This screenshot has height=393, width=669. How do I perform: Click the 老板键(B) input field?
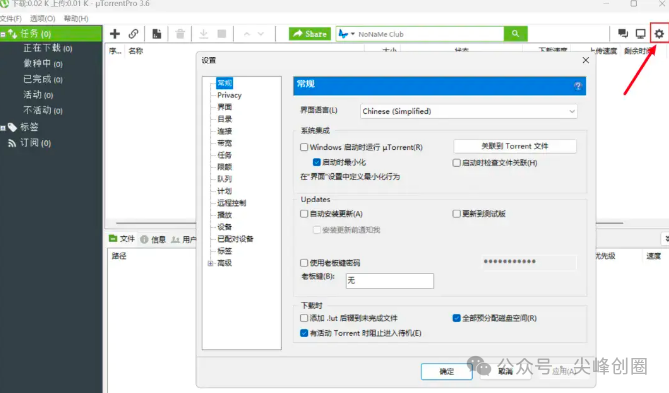tap(390, 281)
